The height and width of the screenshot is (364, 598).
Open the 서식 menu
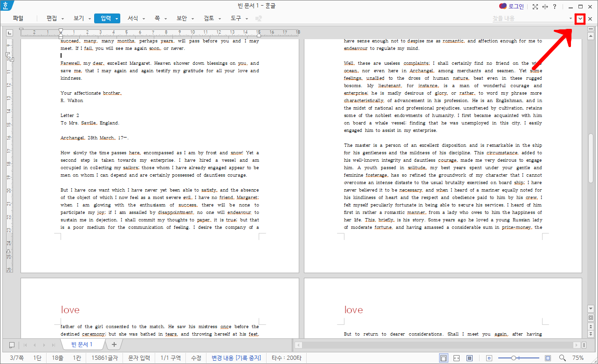[133, 19]
